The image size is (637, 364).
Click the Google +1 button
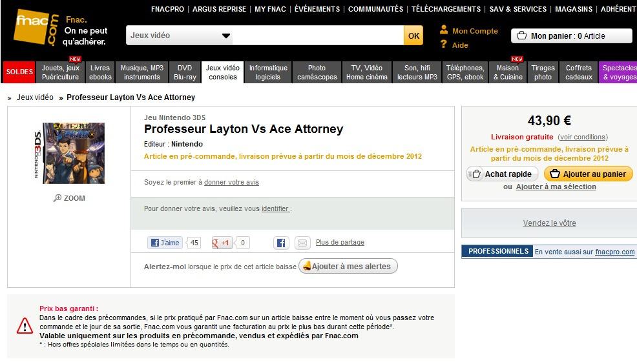(x=222, y=243)
